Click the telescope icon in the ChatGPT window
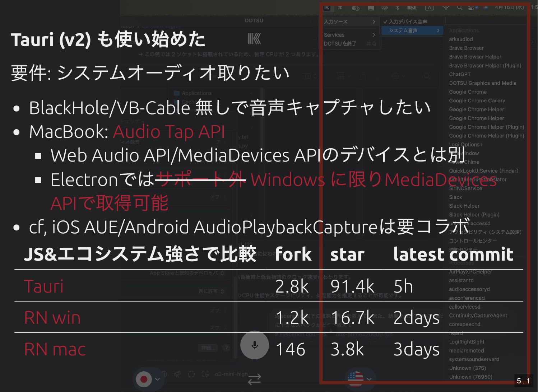The height and width of the screenshot is (392, 538). pos(177,374)
